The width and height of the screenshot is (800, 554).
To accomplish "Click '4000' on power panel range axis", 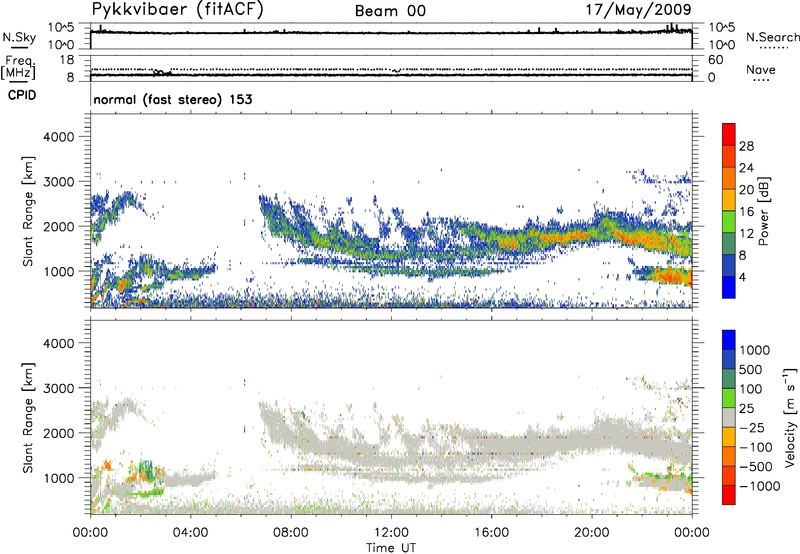I will point(58,137).
